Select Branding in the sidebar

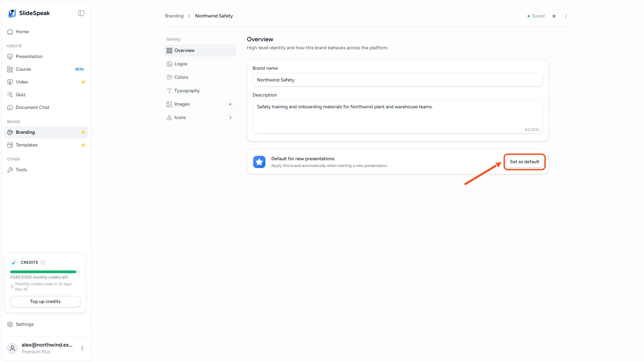pos(46,132)
